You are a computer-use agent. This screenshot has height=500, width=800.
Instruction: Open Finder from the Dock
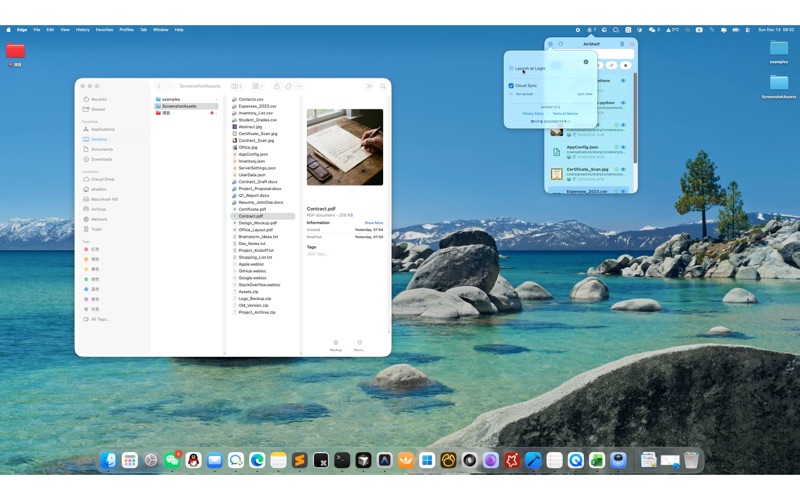pos(108,460)
